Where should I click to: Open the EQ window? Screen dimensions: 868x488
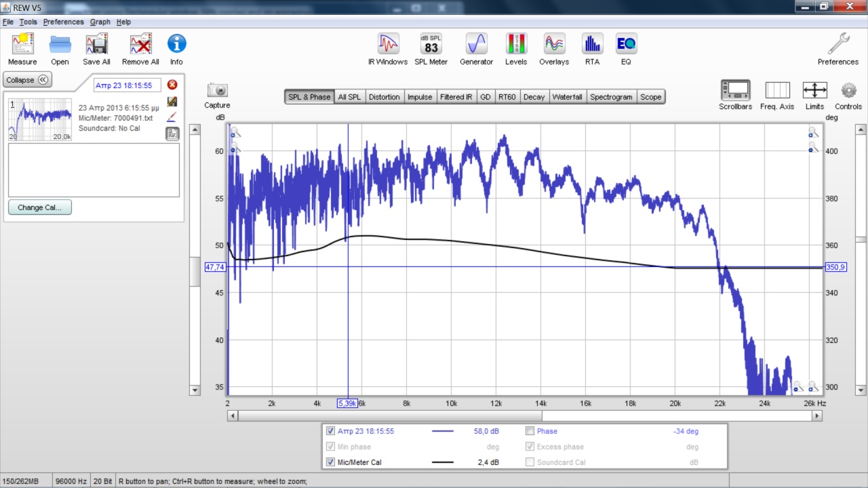pyautogui.click(x=625, y=45)
